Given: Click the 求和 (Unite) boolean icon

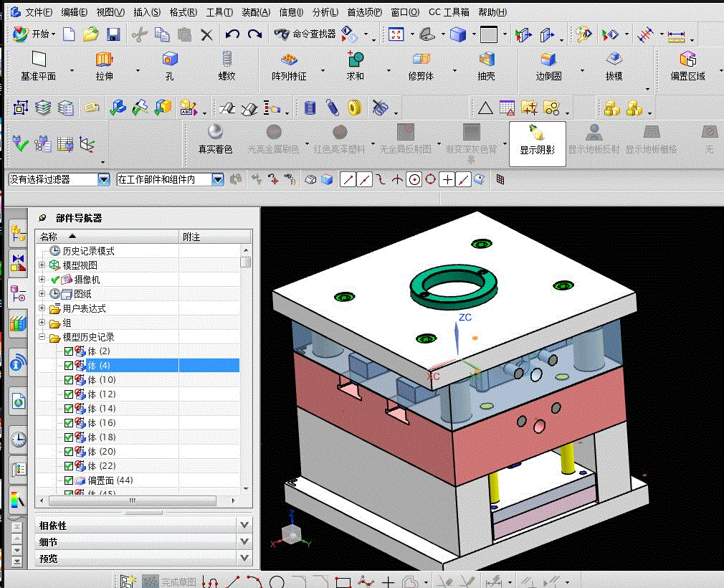Looking at the screenshot, I should coord(356,60).
